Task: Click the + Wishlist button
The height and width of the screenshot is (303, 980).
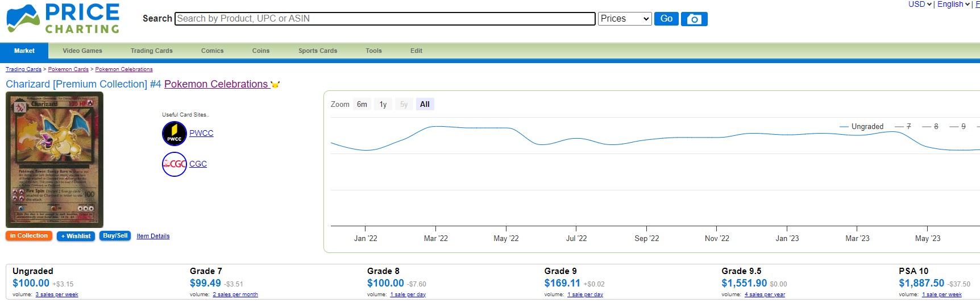Action: pyautogui.click(x=76, y=236)
